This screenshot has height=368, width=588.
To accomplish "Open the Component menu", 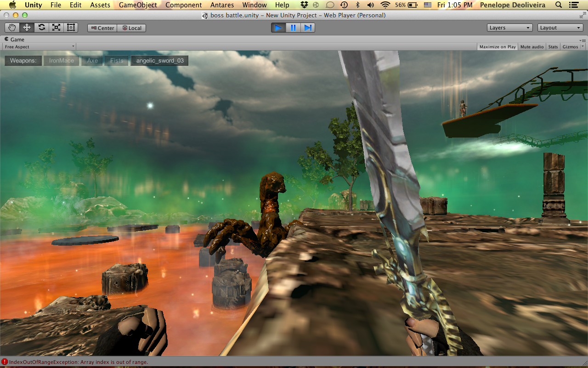I will [x=184, y=5].
